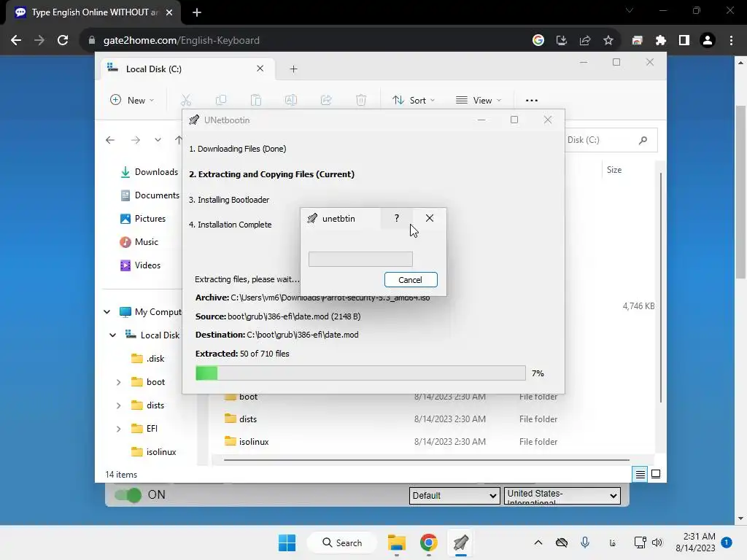Expand the EFI folder in the tree
Viewport: 747px width, 560px height.
pos(119,429)
